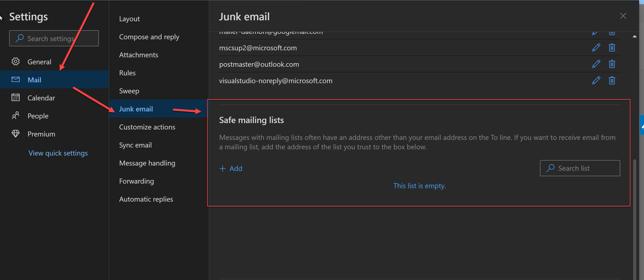Screen dimensions: 644x280
Task: Delete postmaster@outlook.com with the trash icon
Action: coord(612,64)
